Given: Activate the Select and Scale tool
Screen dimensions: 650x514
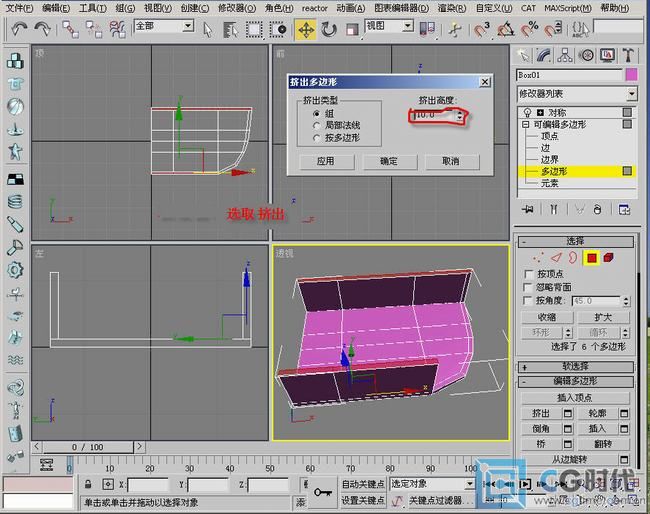Looking at the screenshot, I should (x=352, y=30).
